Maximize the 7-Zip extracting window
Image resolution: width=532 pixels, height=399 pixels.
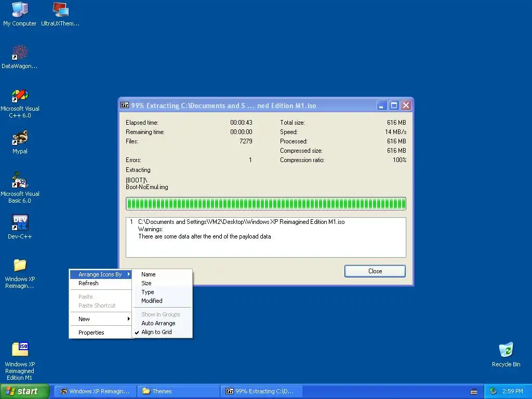(x=394, y=105)
